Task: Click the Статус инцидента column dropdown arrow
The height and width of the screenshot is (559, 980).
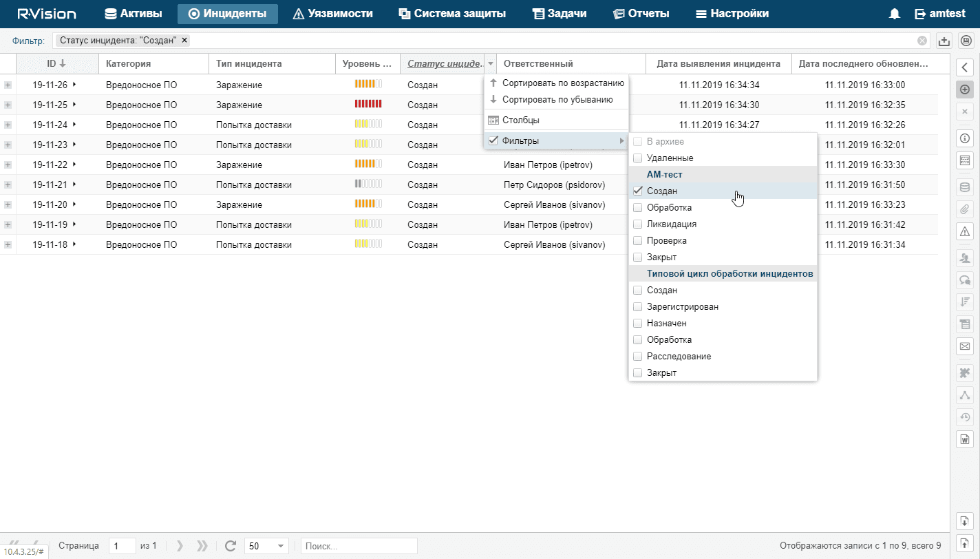Action: tap(490, 64)
